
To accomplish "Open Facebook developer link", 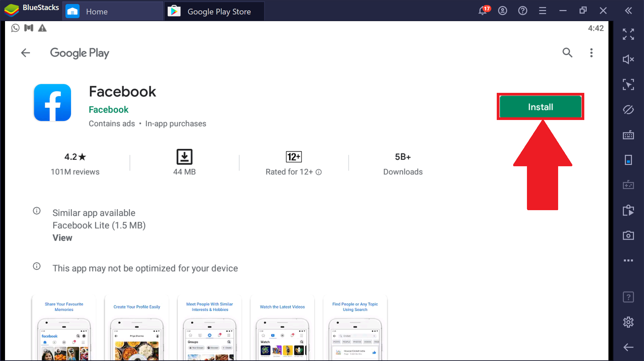I will coord(108,110).
